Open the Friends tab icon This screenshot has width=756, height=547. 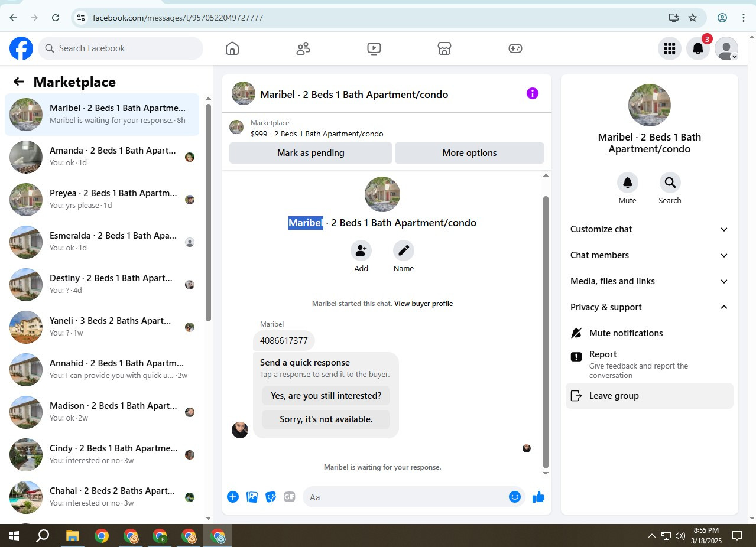(x=303, y=48)
